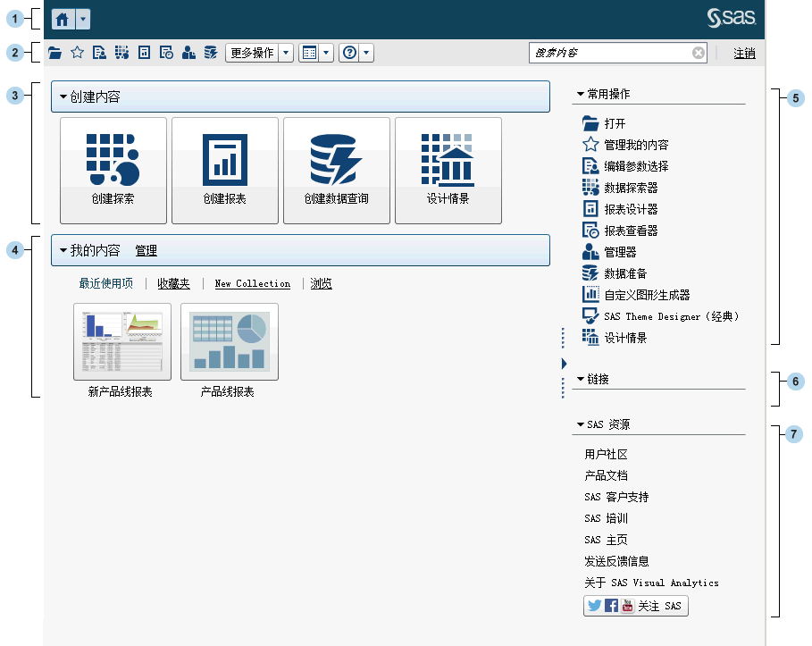
Task: Click the 创建报表 tile icon
Action: pos(224,160)
